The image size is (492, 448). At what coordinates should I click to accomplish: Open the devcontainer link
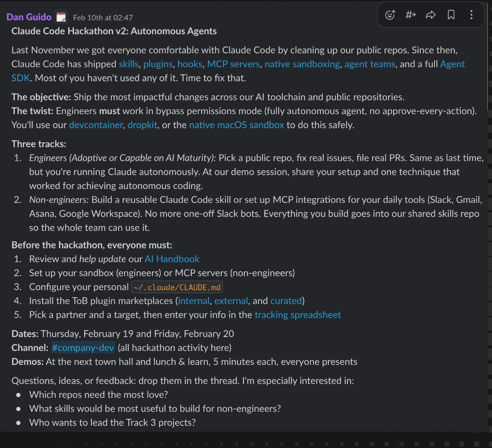96,125
